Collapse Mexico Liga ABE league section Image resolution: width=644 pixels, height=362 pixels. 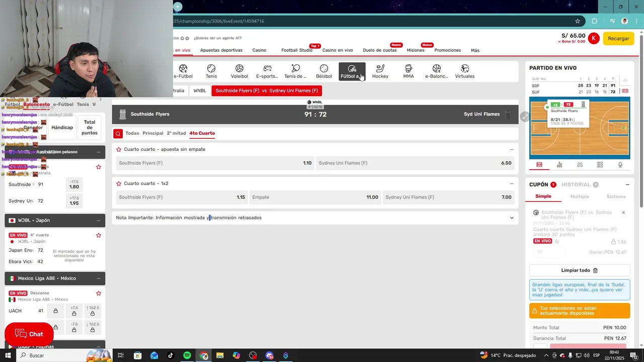click(99, 278)
